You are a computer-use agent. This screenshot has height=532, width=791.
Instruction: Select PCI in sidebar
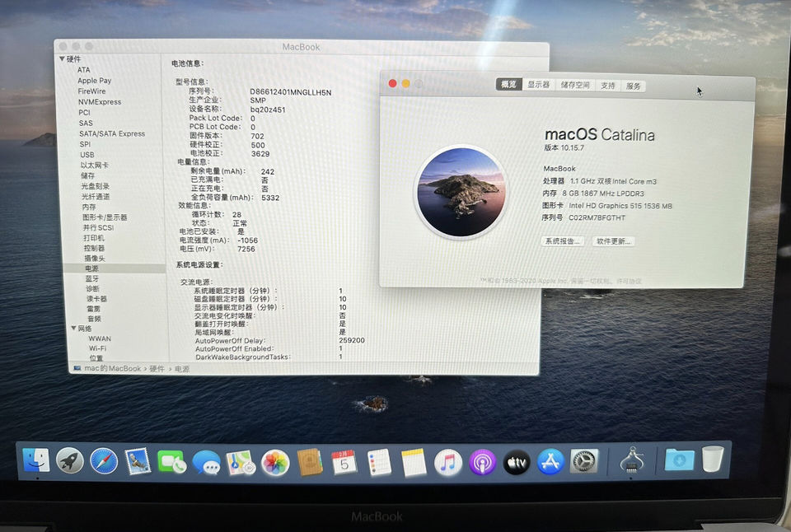84,113
